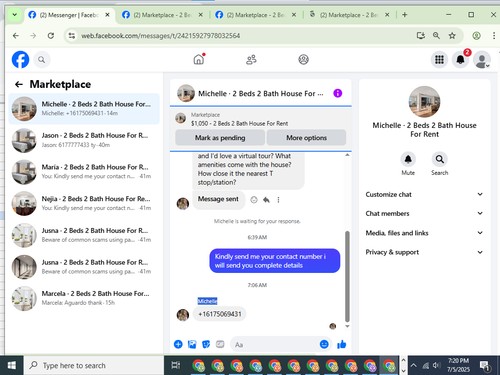Open the Groups icon in top navigation
The image size is (500, 375).
click(x=303, y=60)
